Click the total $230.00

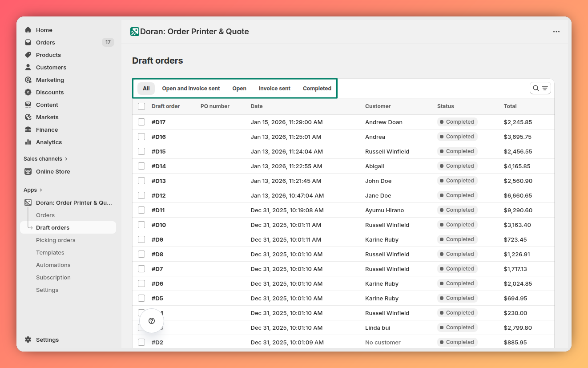click(x=516, y=313)
